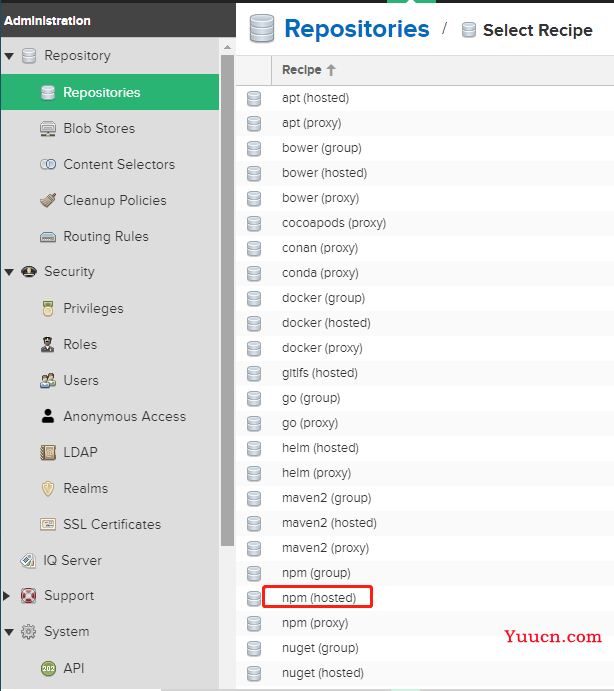614x691 pixels.
Task: Collapse the System tree section
Action: (9, 632)
